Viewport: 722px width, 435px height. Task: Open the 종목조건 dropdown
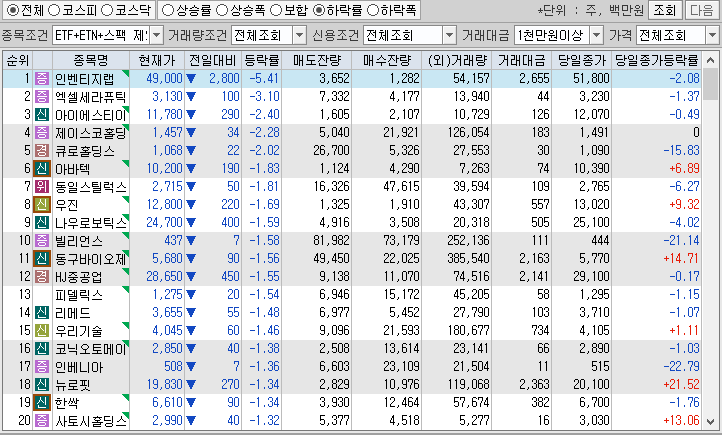[157, 35]
